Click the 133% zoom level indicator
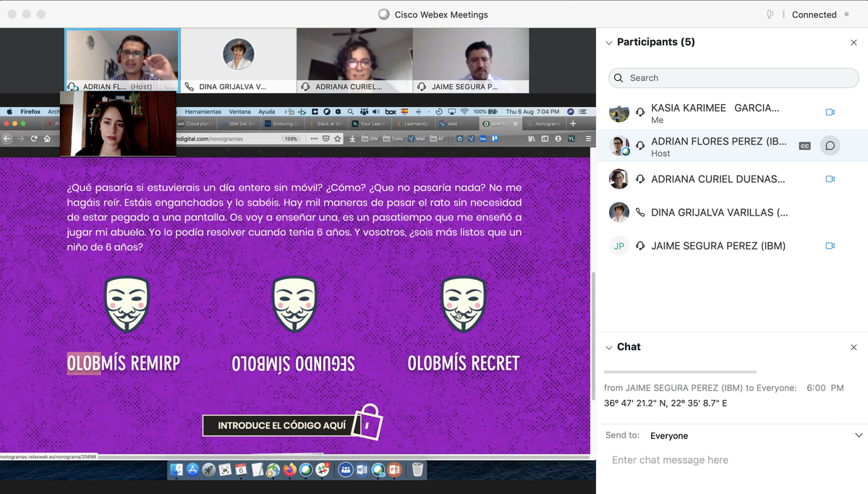The width and height of the screenshot is (868, 494). [x=291, y=138]
